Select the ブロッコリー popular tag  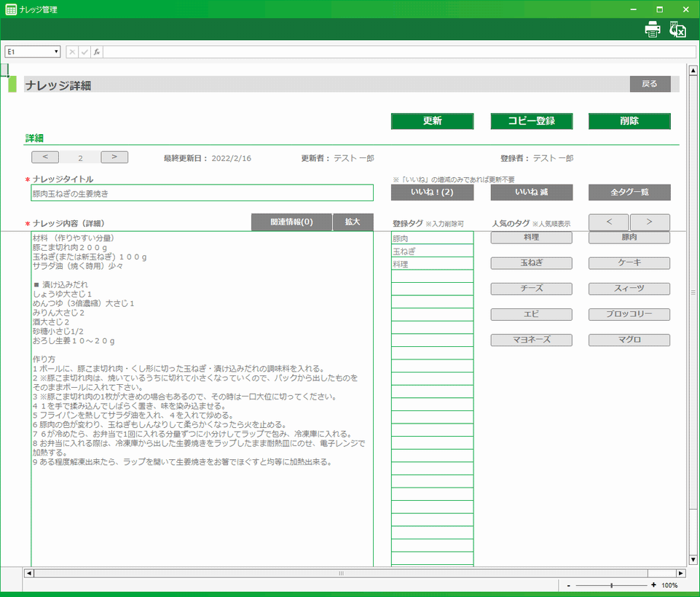coord(629,315)
